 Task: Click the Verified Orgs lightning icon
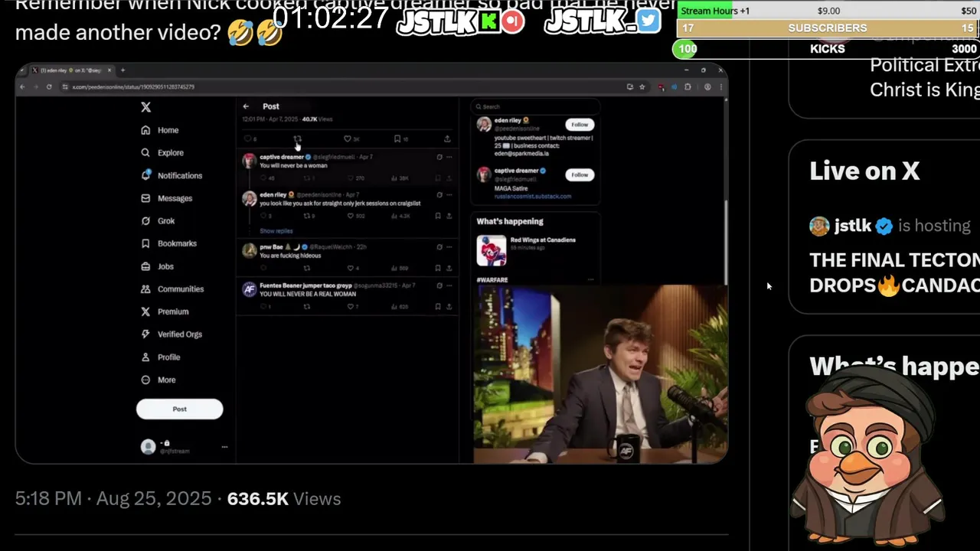click(145, 334)
